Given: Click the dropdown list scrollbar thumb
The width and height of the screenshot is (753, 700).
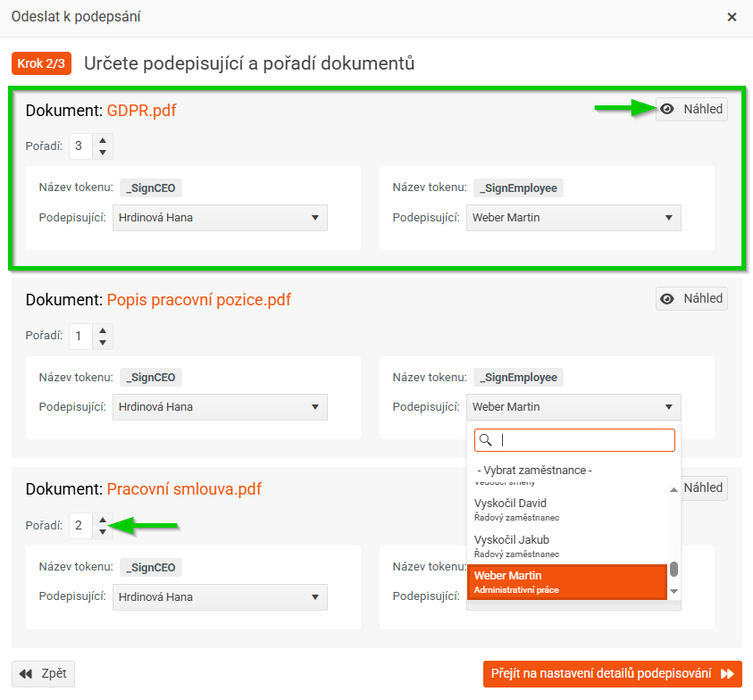Looking at the screenshot, I should point(674,569).
